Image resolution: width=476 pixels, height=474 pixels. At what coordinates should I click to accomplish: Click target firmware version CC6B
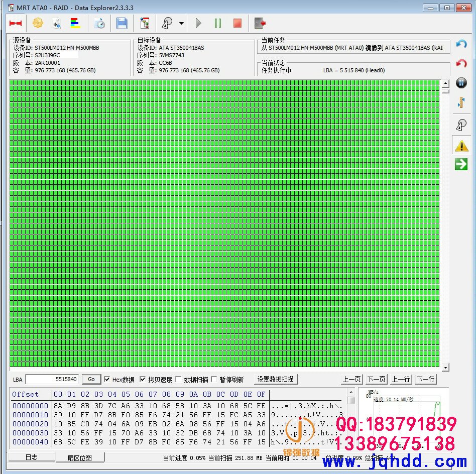166,63
